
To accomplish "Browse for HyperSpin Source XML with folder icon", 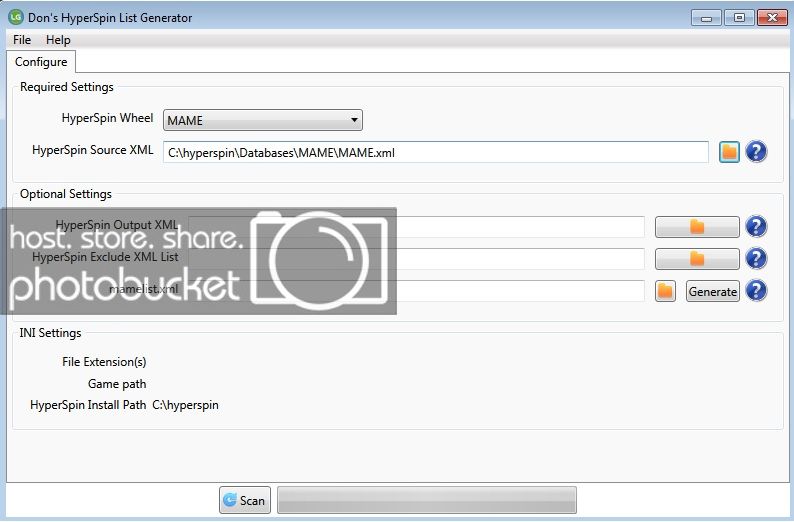I will pos(729,152).
